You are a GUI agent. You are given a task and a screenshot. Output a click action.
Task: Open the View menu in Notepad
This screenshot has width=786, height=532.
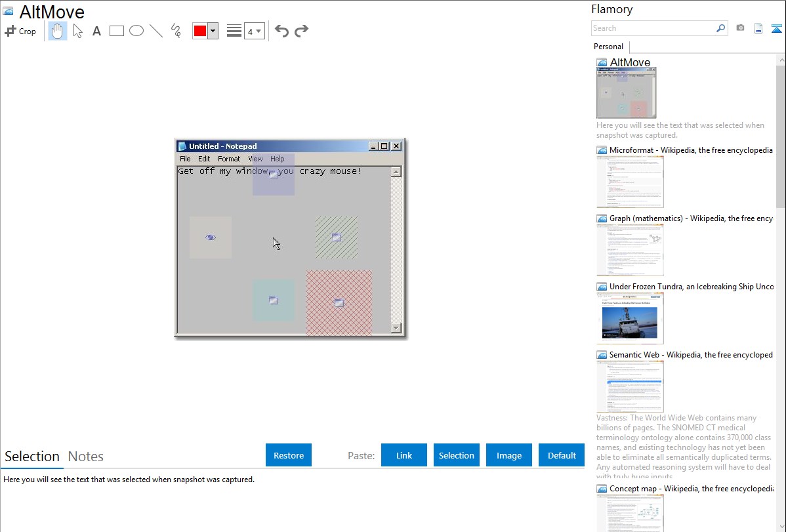[255, 159]
